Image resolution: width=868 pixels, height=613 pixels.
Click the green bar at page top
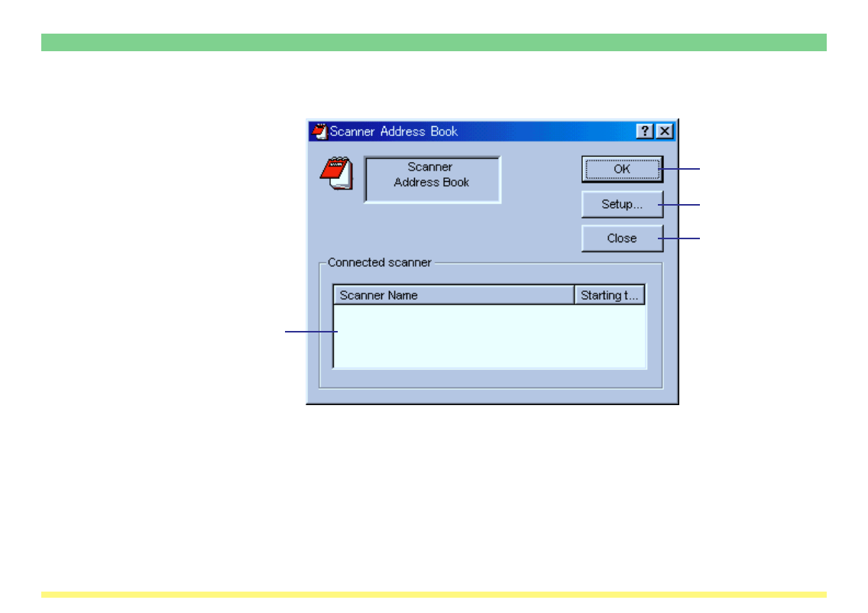click(x=434, y=42)
